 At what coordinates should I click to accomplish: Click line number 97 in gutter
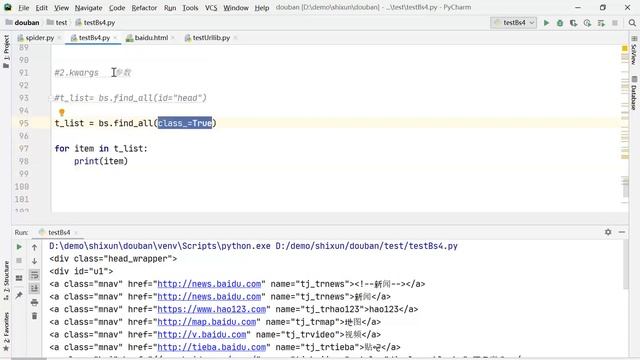coord(24,149)
